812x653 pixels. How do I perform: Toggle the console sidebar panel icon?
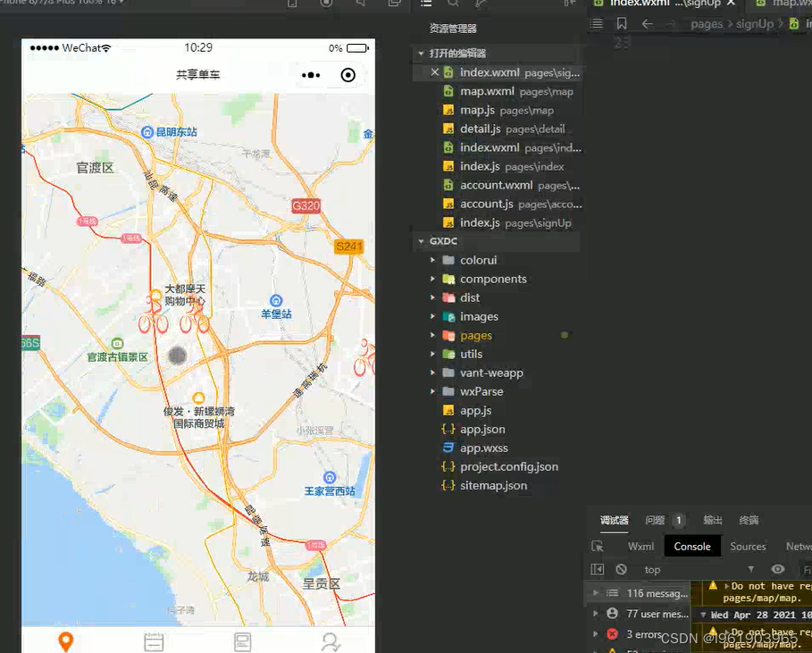[x=597, y=569]
